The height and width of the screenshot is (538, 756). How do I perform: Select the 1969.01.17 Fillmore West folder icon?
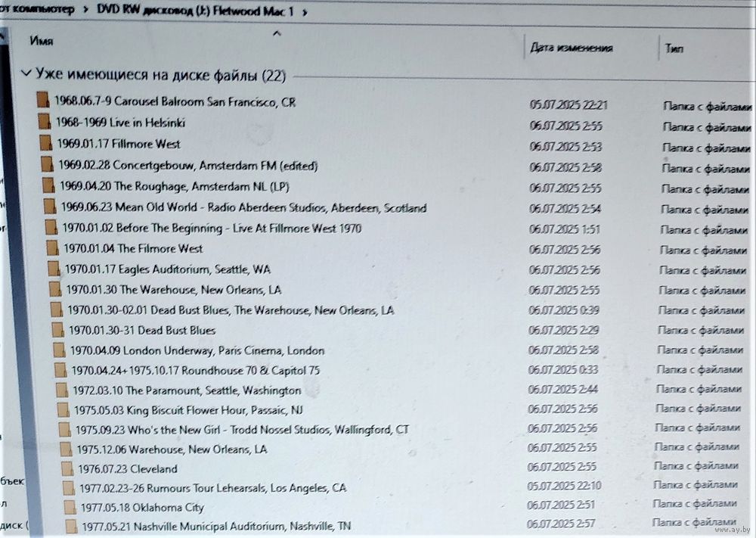click(46, 143)
